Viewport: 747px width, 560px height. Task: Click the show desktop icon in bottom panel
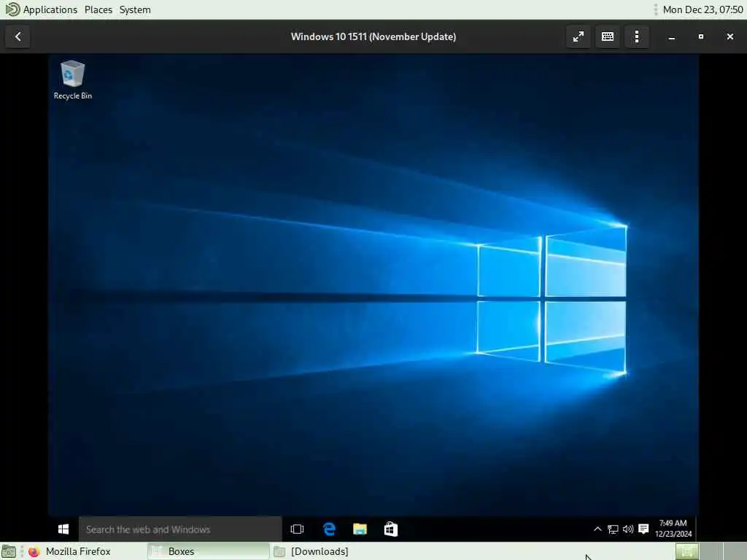tap(9, 551)
